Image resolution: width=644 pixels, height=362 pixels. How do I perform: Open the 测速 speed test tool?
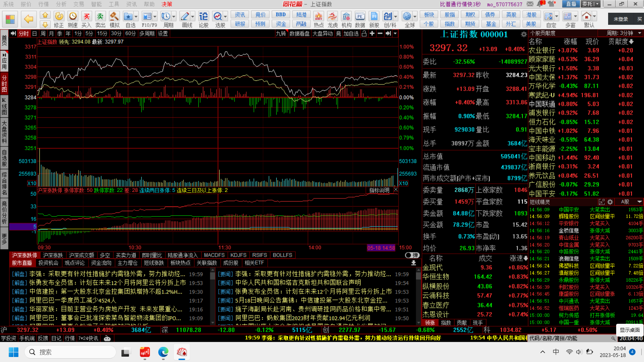click(72, 19)
